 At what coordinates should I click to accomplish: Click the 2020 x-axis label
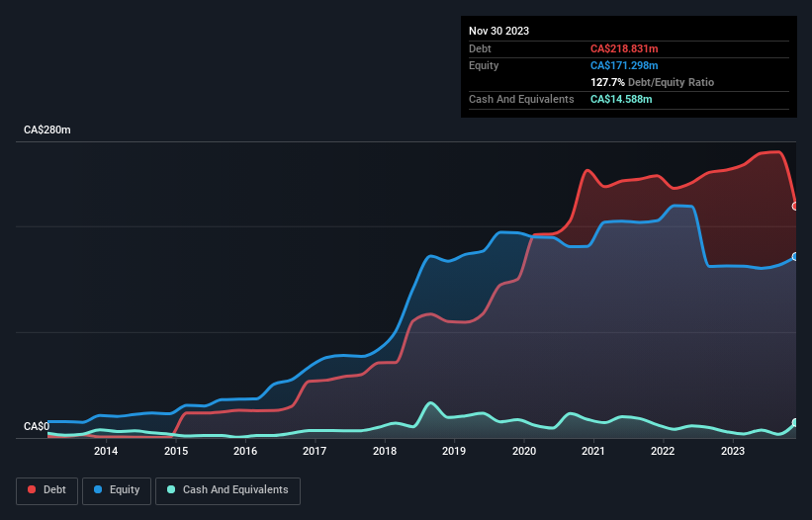[524, 451]
